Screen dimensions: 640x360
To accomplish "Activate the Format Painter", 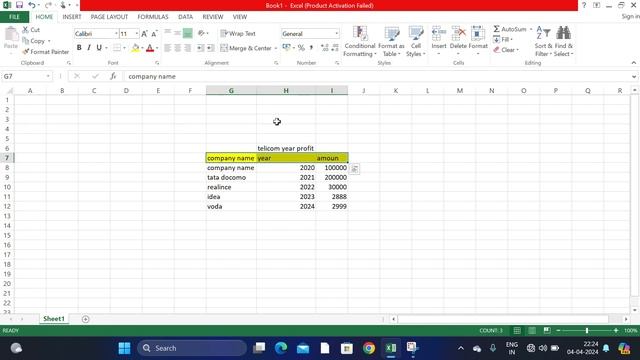I will tap(46, 52).
